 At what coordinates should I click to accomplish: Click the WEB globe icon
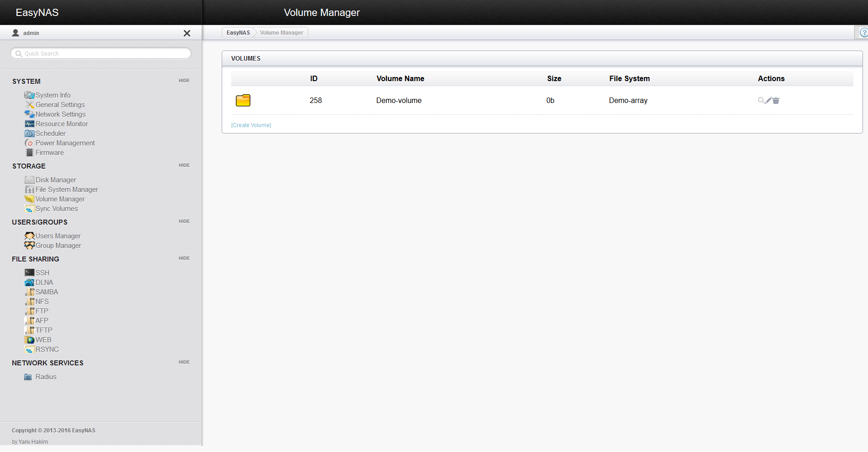[30, 340]
